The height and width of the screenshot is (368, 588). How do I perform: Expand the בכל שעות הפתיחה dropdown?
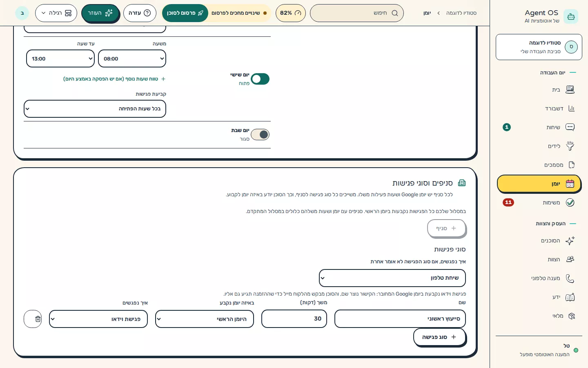click(95, 109)
